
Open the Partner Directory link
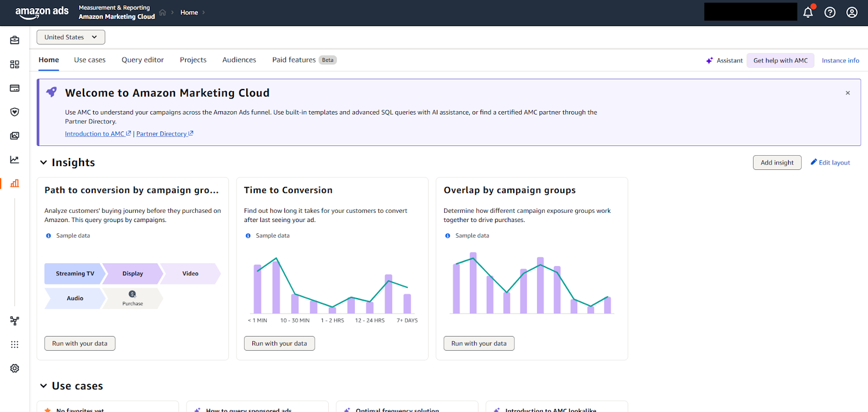165,134
